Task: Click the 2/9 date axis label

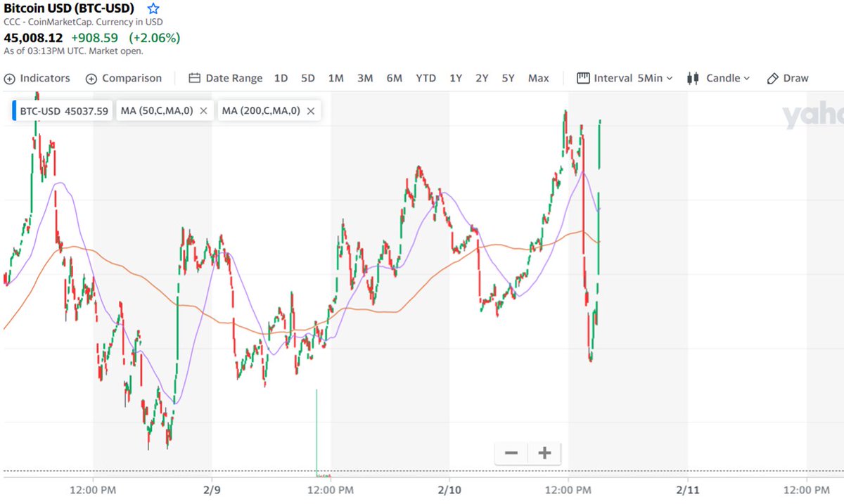Action: click(212, 489)
